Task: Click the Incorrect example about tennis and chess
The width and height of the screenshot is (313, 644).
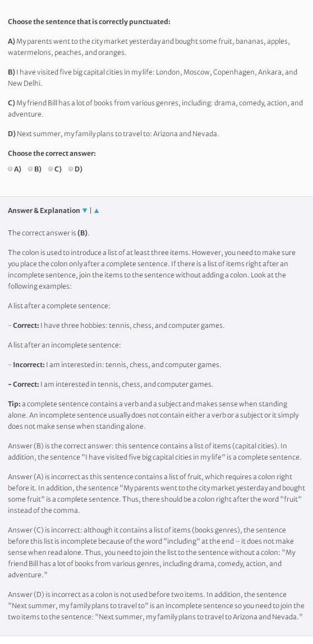Action: click(114, 365)
